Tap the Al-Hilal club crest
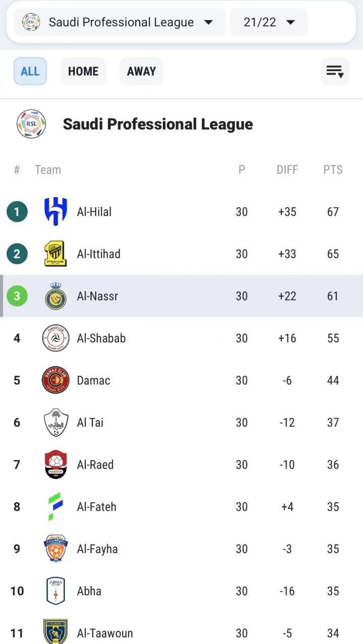Viewport: 363px width, 644px height. tap(55, 212)
